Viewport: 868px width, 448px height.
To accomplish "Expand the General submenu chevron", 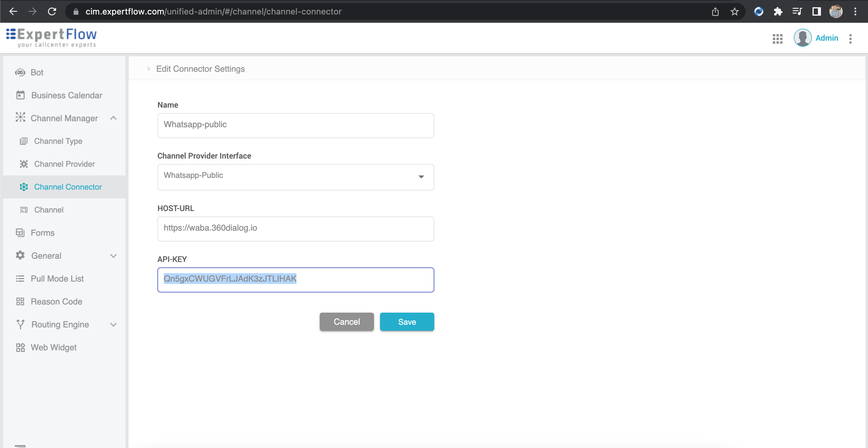I will click(x=113, y=256).
